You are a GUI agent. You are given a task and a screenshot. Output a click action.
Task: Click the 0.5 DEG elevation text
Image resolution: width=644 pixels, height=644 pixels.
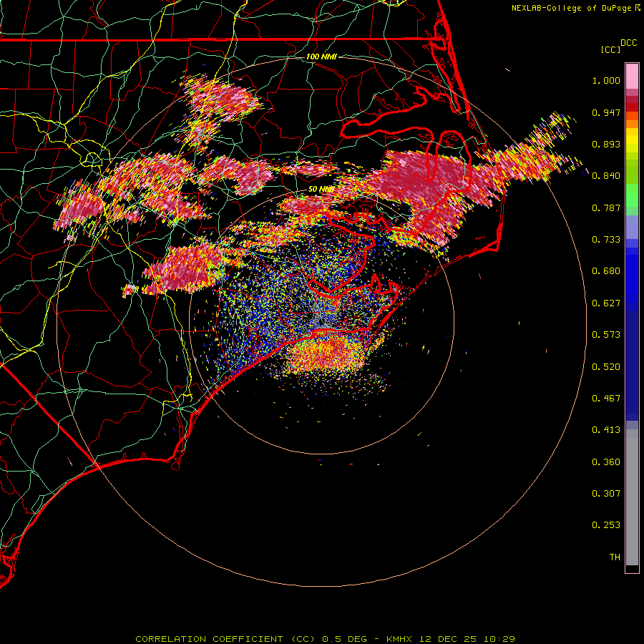[x=344, y=639]
